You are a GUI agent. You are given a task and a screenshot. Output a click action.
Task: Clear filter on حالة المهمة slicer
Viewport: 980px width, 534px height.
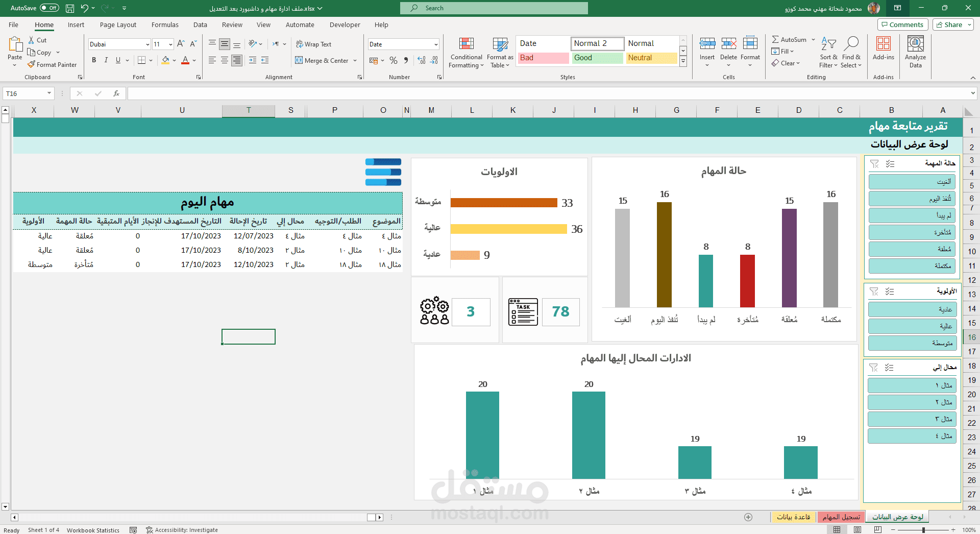click(874, 164)
